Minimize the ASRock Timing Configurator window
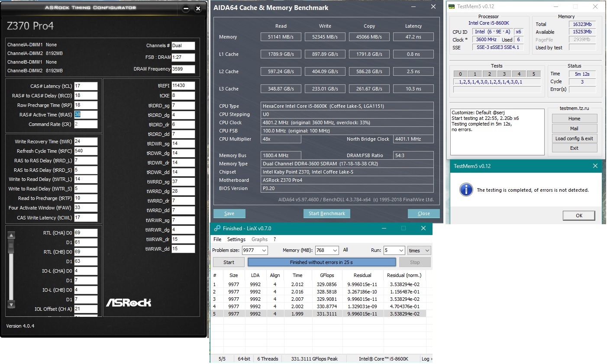 (x=186, y=8)
